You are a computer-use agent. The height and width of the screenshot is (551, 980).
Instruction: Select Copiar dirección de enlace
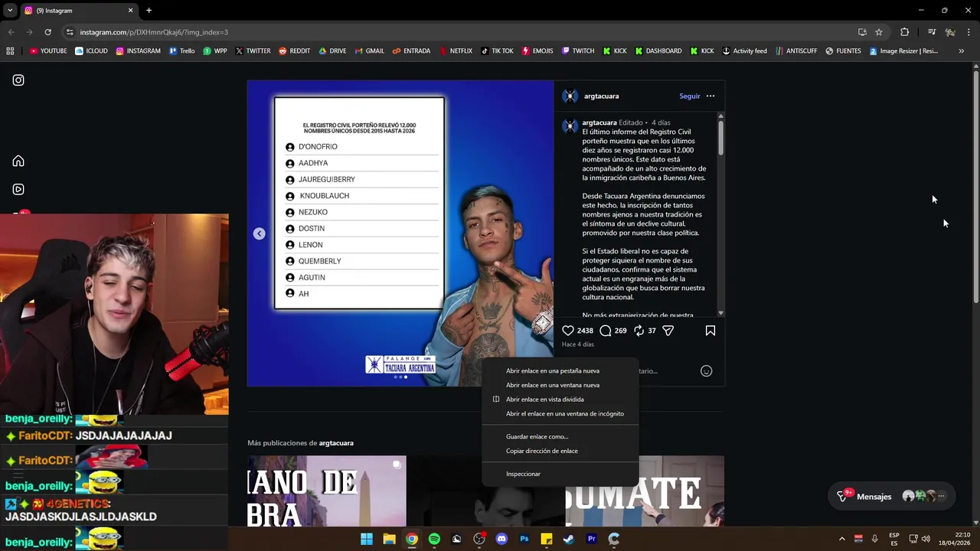tap(560, 452)
